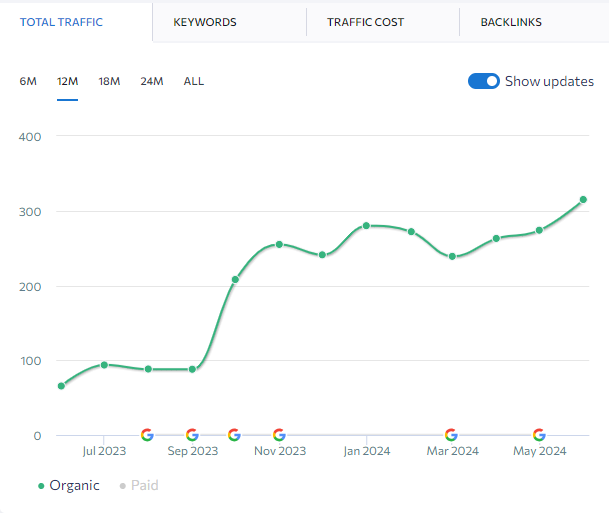
Task: Select the 6M time range
Action: click(28, 81)
